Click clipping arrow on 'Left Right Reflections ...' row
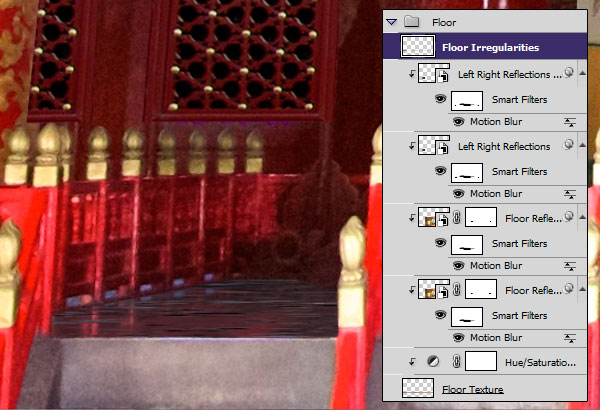Viewport: 600px width, 410px height. tap(412, 74)
